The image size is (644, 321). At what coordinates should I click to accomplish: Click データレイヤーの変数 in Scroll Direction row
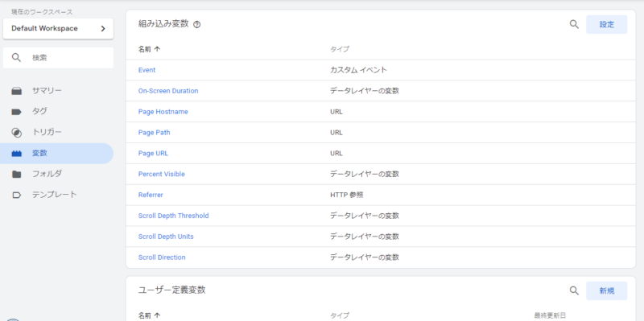[x=365, y=257]
